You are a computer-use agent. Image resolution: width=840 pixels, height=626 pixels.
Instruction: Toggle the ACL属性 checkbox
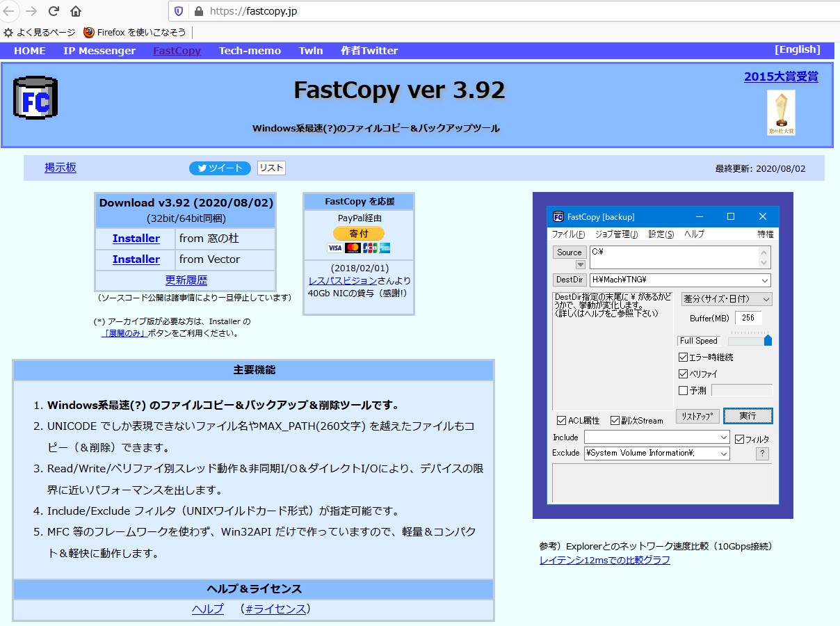point(561,420)
